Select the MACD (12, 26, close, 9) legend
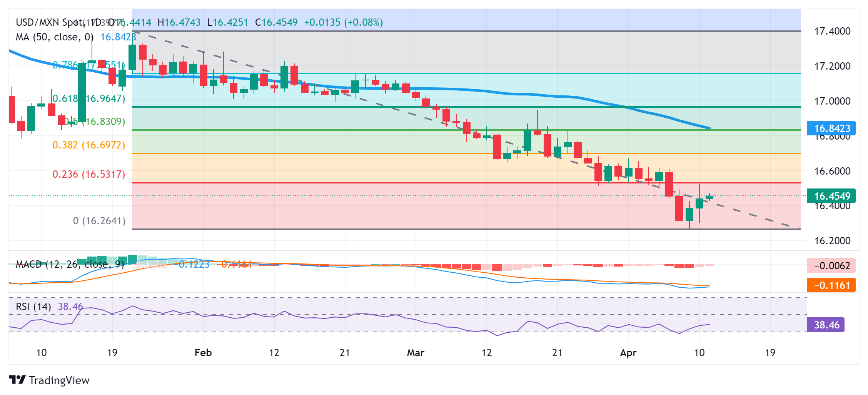Screen dimensions: 868x395 [70, 264]
